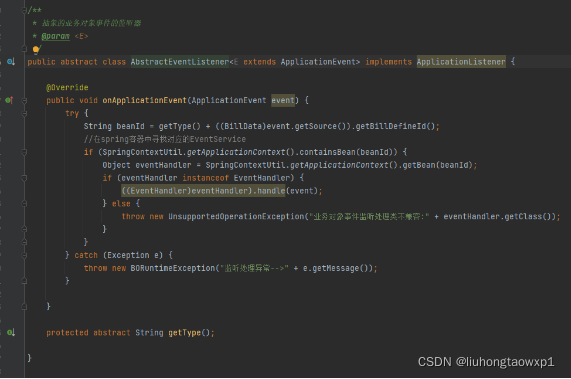
Task: Click getType() call in beanId assignment
Action: [x=180, y=126]
